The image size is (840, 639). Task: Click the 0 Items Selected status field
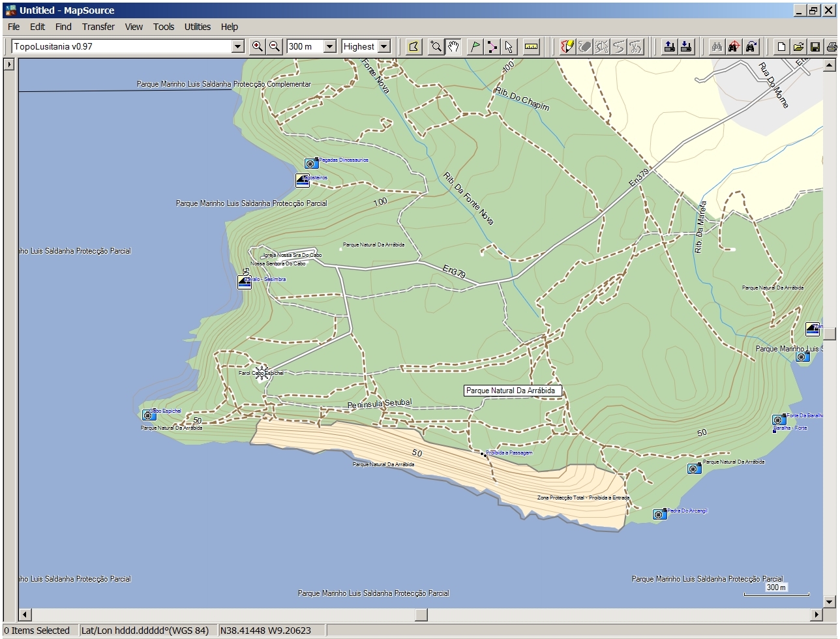coord(40,631)
